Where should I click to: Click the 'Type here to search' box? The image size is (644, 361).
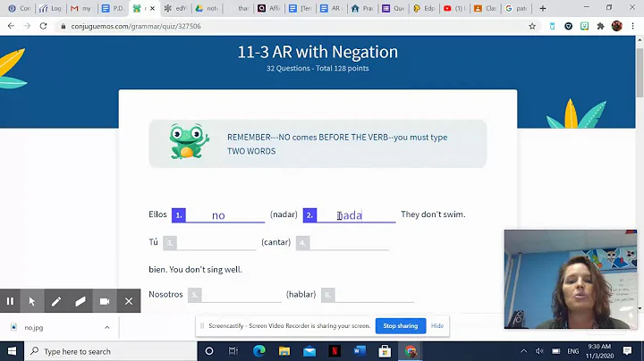point(111,351)
